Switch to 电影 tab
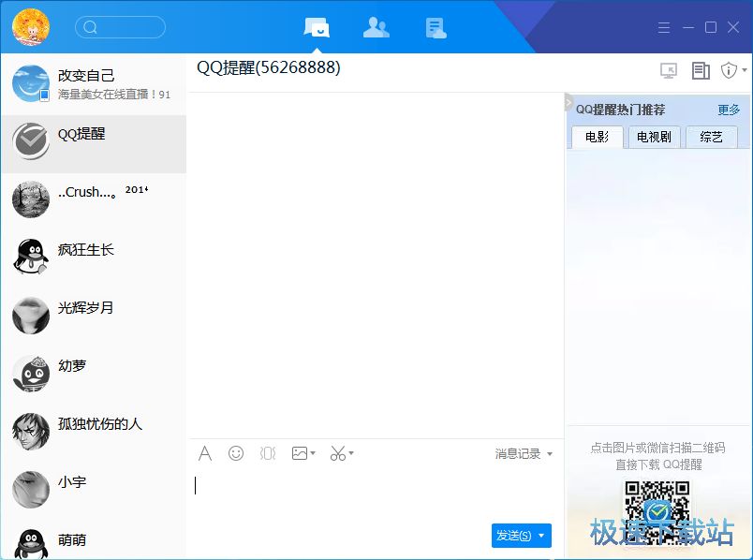753x560 pixels. pyautogui.click(x=597, y=138)
